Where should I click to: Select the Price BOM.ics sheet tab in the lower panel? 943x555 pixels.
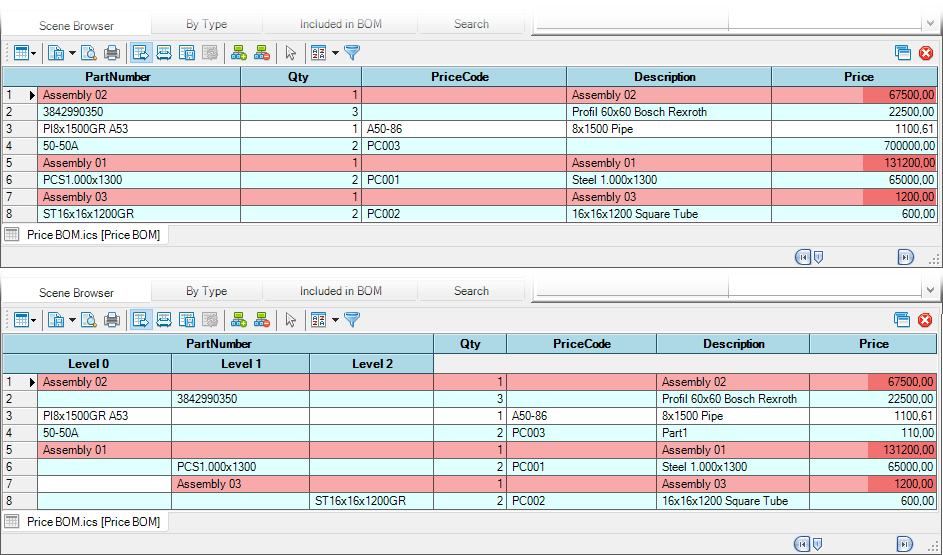pos(92,522)
